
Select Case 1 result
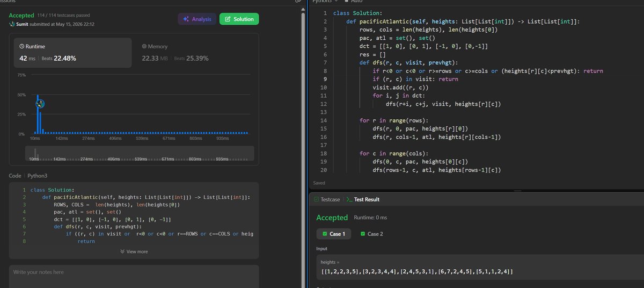pos(333,234)
